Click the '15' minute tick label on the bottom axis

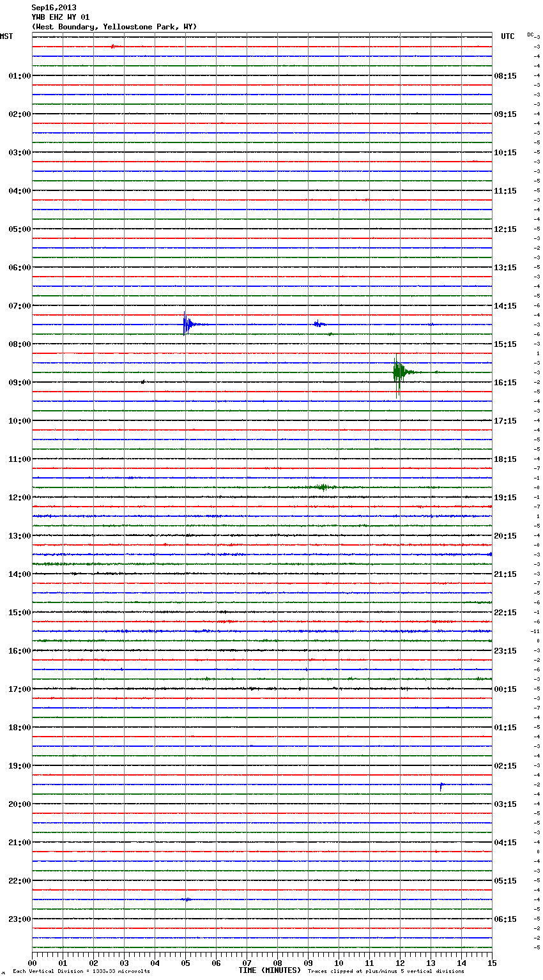coord(492,963)
